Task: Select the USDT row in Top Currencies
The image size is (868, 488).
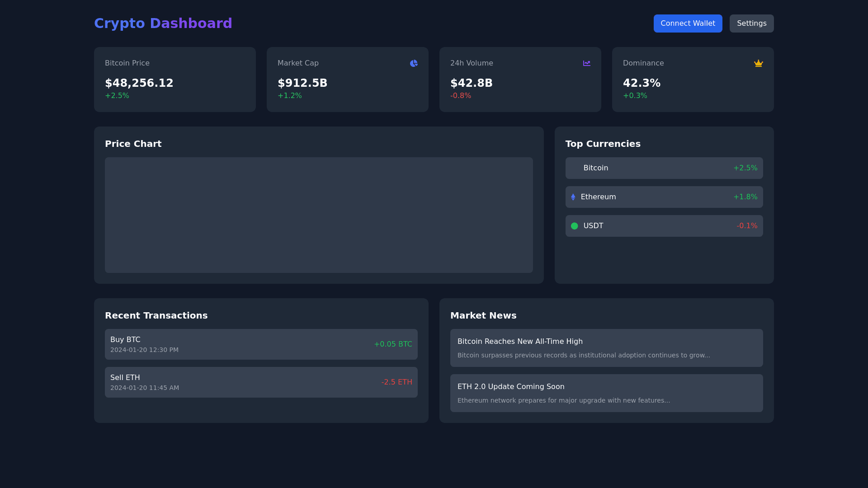Action: pos(664,225)
